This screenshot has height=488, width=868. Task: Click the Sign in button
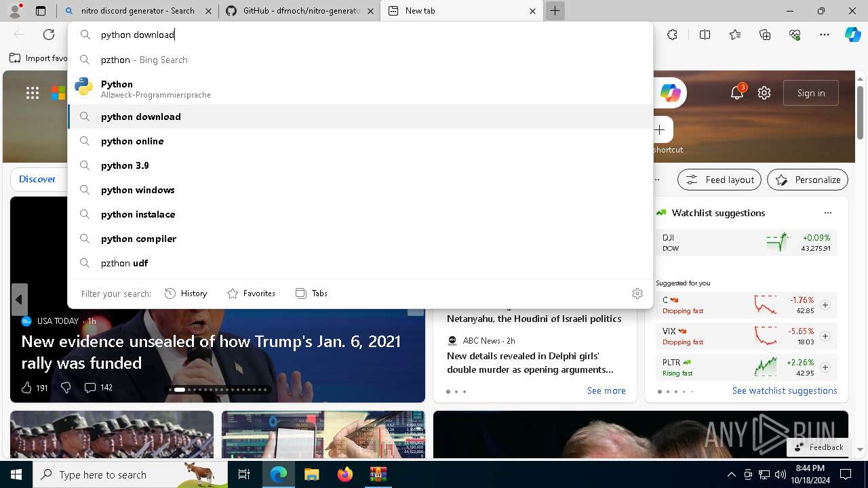tap(811, 93)
